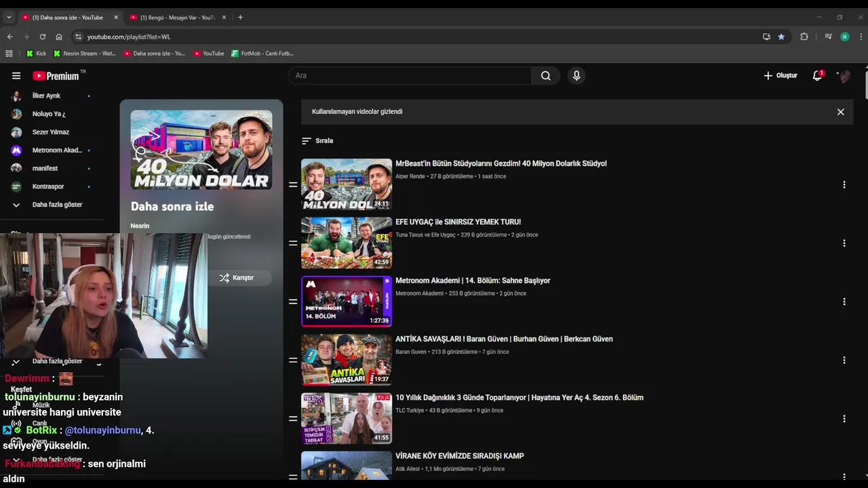Go to Alper Rende channel link
This screenshot has width=868, height=488.
[x=410, y=176]
